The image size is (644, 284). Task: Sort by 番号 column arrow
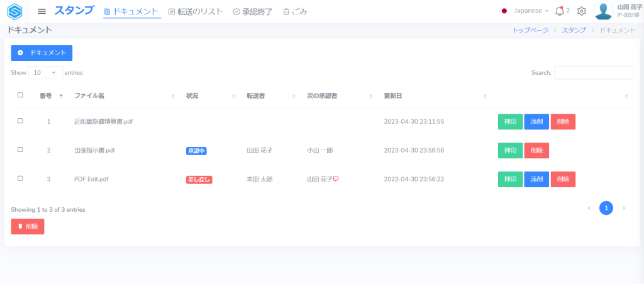pyautogui.click(x=61, y=96)
